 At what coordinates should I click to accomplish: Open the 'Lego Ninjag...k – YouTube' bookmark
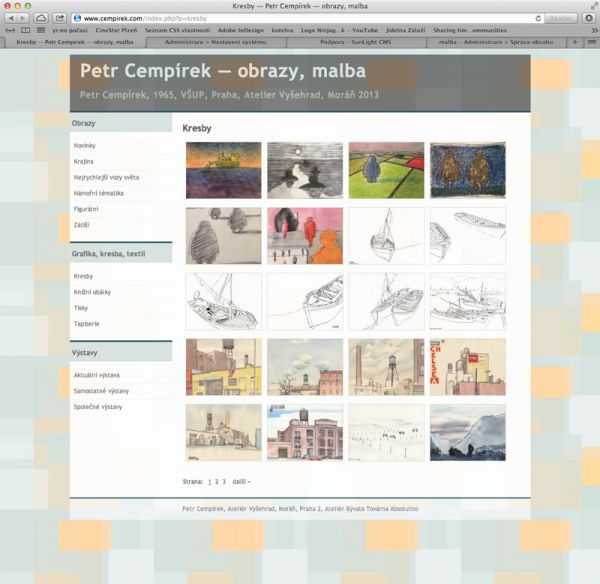[x=339, y=30]
